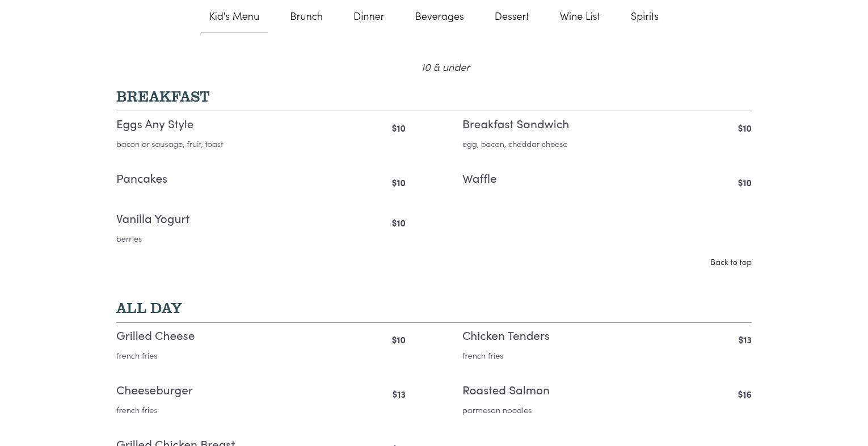
Task: Switch to the Spirits tab
Action: (644, 16)
